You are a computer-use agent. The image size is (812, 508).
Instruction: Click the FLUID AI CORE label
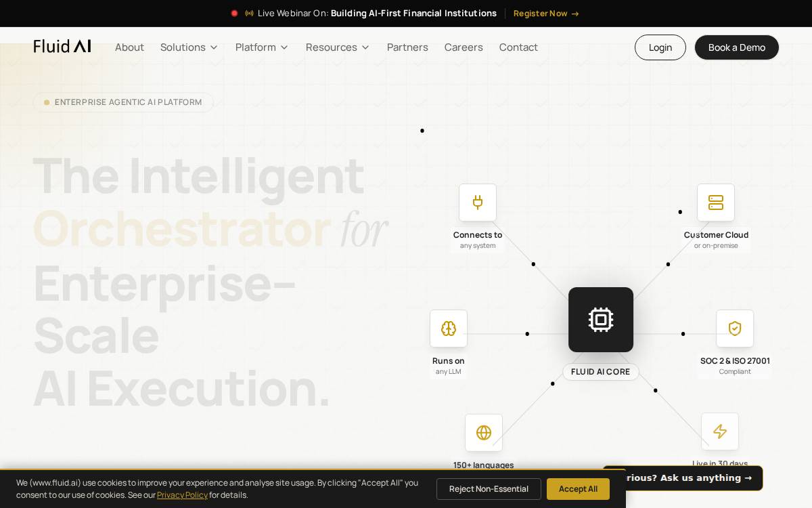601,372
